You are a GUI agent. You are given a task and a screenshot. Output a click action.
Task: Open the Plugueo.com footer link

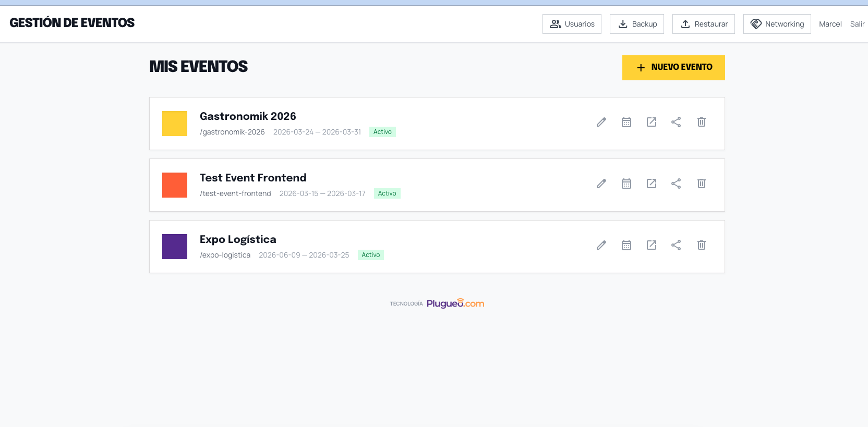point(455,303)
